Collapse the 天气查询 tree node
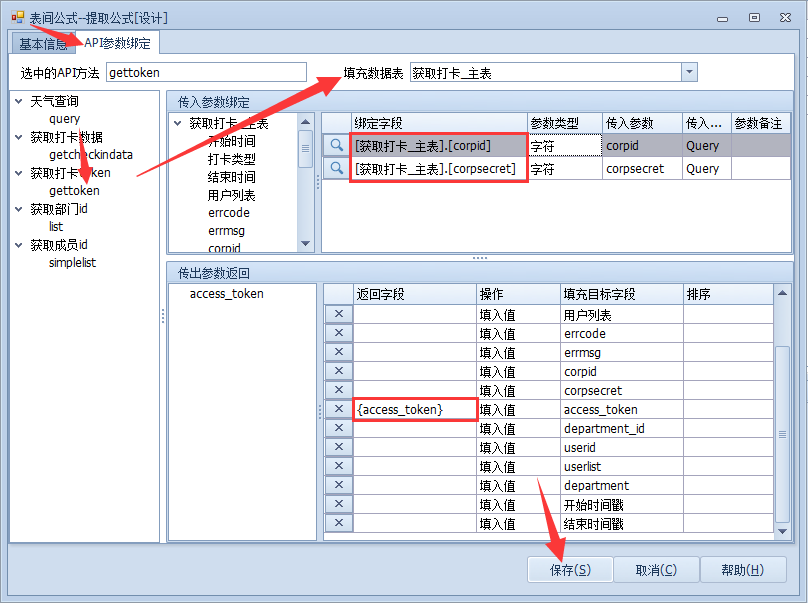Image resolution: width=808 pixels, height=603 pixels. click(x=19, y=102)
